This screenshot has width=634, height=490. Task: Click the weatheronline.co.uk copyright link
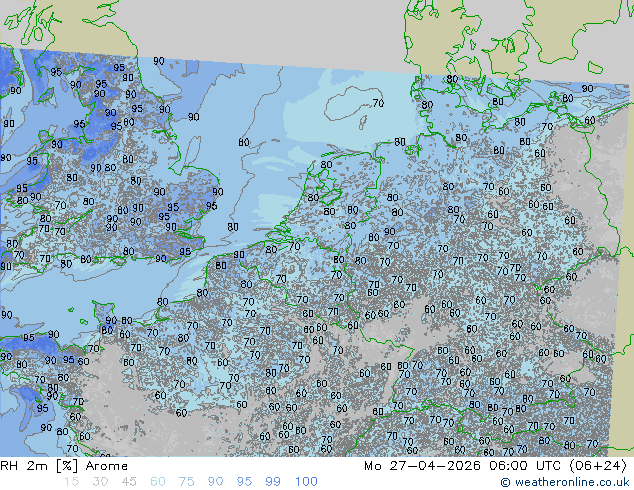click(564, 482)
